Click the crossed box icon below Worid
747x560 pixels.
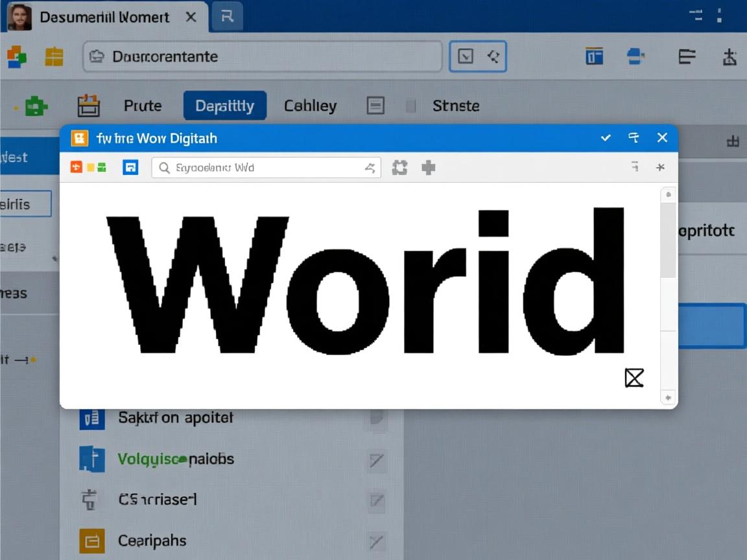(x=634, y=377)
